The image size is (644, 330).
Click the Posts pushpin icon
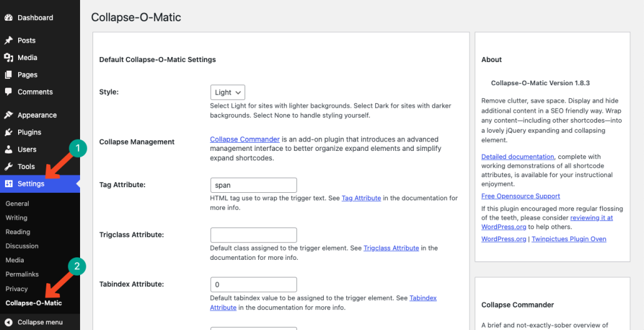point(9,40)
